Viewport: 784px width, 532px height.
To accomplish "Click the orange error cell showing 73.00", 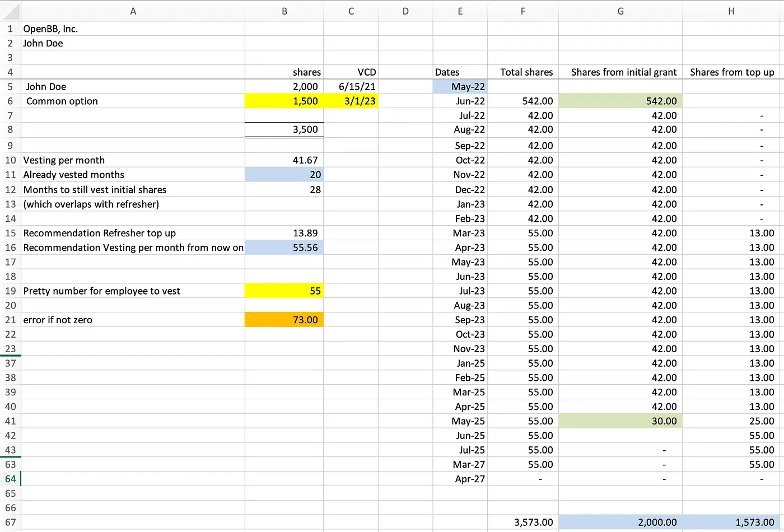I will (284, 320).
